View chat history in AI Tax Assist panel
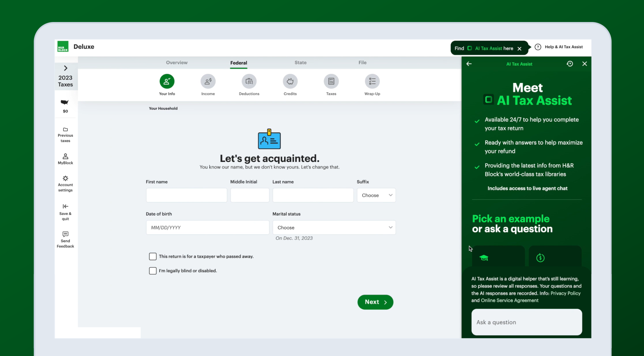Screen dimensions: 644x356 (570, 64)
